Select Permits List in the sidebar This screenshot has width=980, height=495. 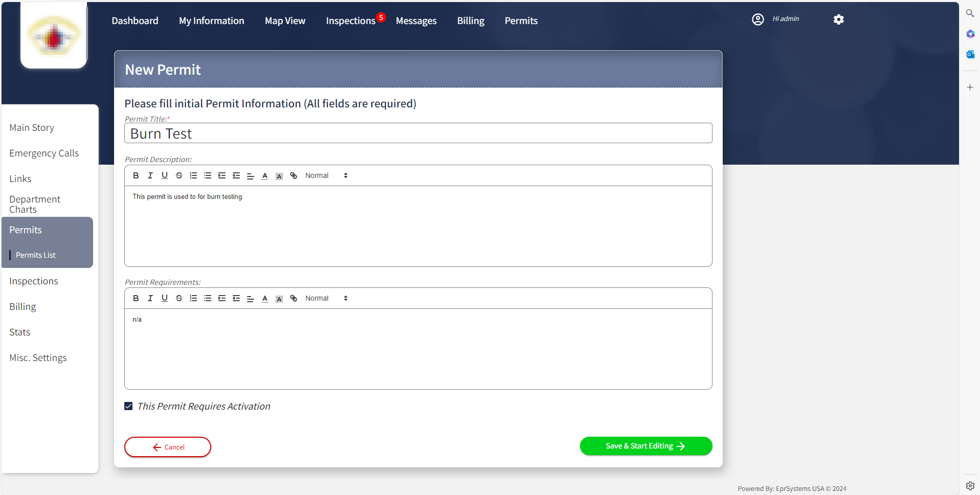tap(36, 255)
